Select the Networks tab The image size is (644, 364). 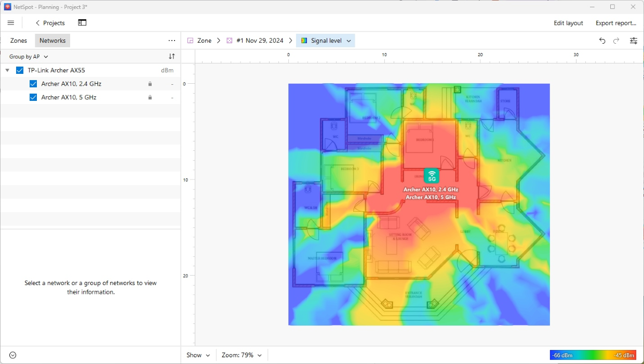(52, 41)
